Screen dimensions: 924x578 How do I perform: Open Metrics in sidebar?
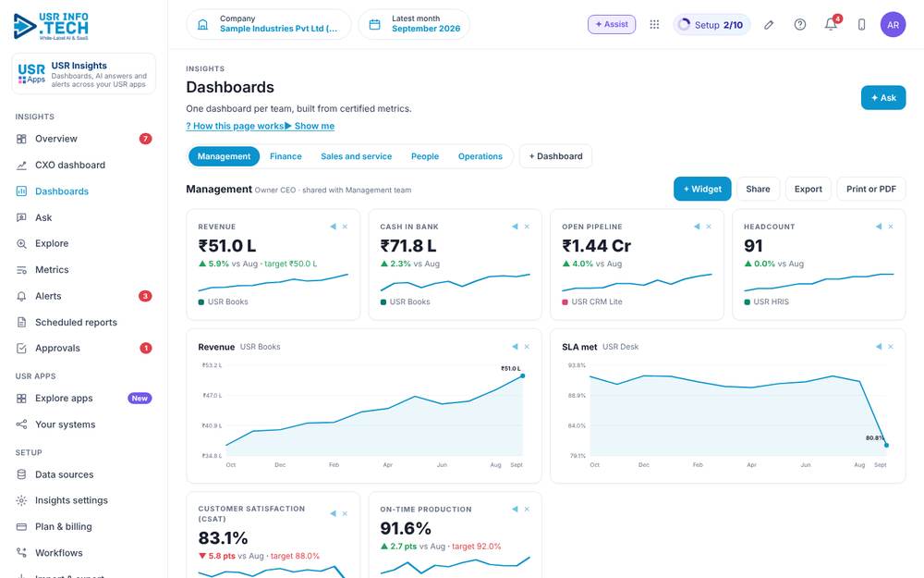coord(84,269)
